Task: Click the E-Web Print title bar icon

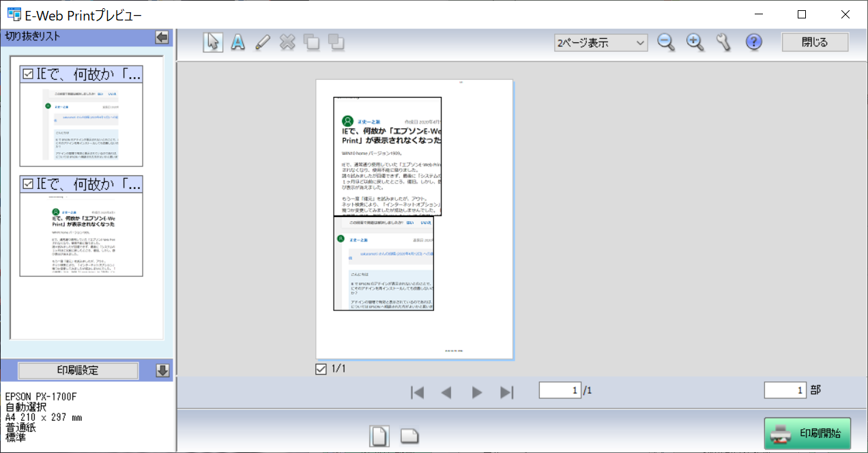Action: tap(14, 14)
